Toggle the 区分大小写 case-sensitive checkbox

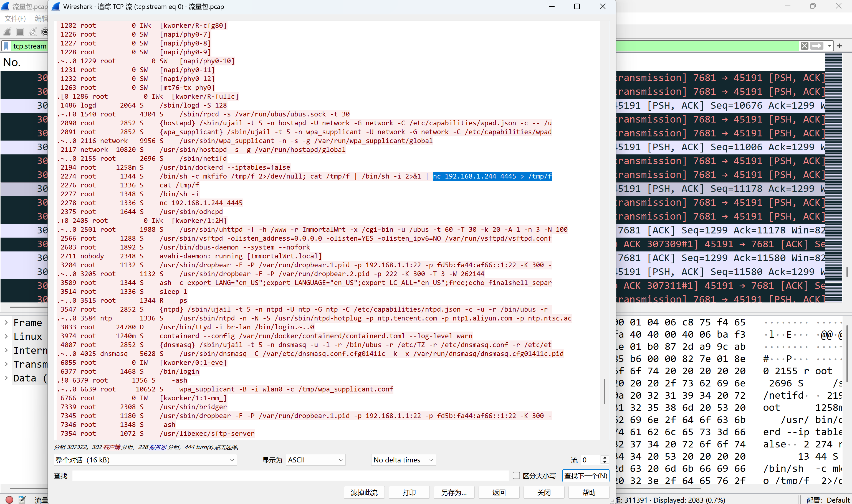pyautogui.click(x=516, y=475)
